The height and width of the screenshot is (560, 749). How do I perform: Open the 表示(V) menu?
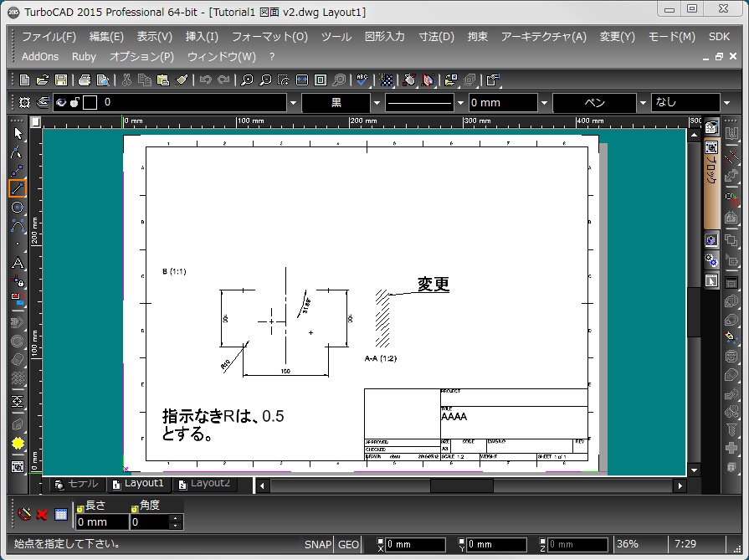(x=155, y=37)
